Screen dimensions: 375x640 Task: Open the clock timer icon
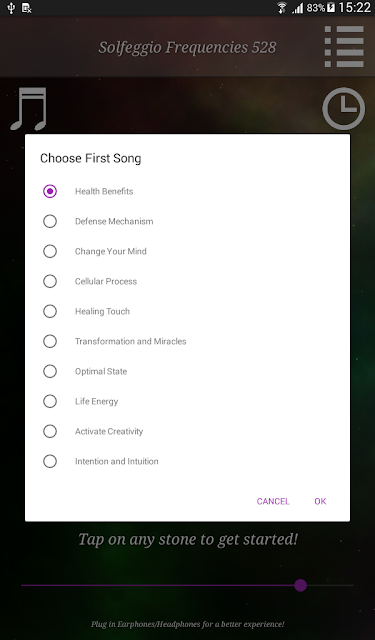[x=344, y=108]
